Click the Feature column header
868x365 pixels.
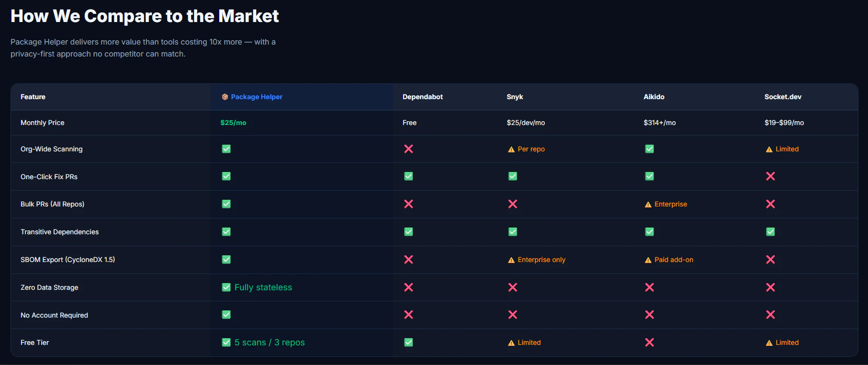(x=33, y=97)
